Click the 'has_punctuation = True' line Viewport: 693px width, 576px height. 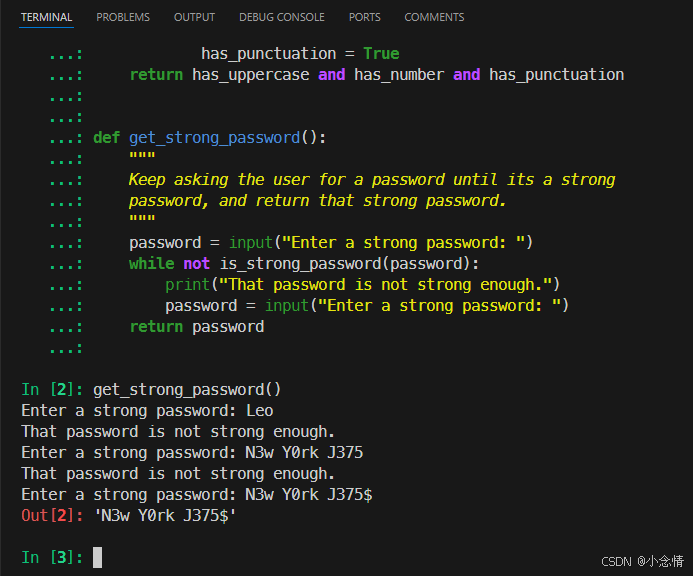click(x=300, y=53)
